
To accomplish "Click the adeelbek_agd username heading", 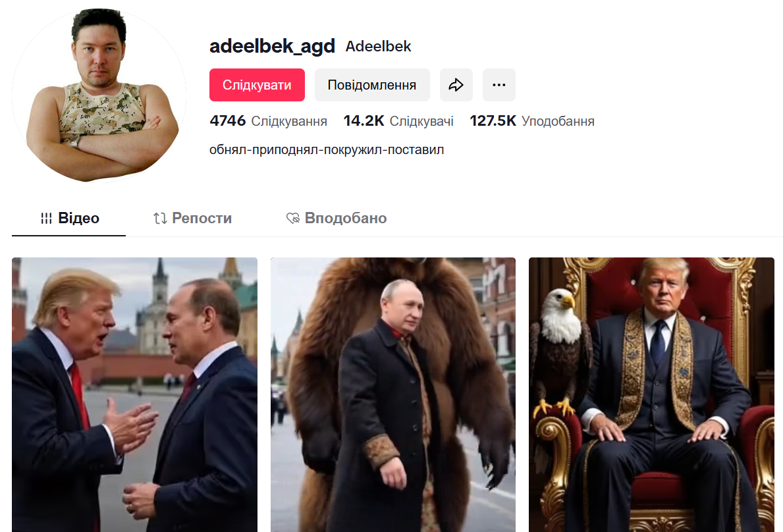I will [x=272, y=46].
